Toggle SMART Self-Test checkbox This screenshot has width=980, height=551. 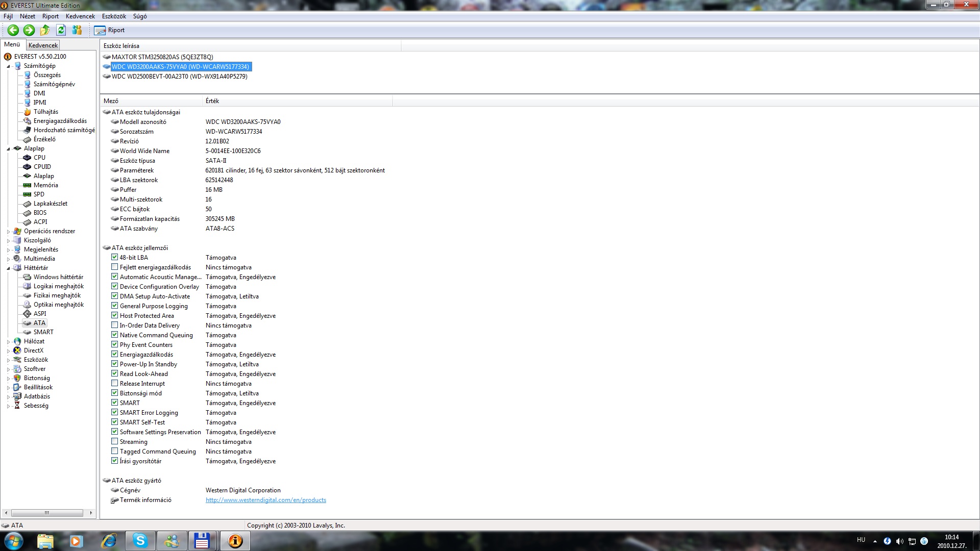pos(115,422)
